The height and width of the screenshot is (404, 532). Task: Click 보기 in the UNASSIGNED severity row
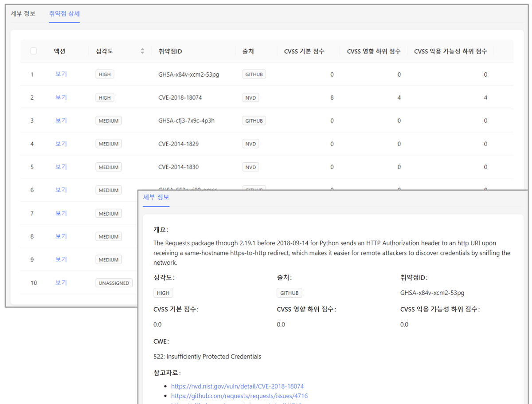[x=61, y=283]
